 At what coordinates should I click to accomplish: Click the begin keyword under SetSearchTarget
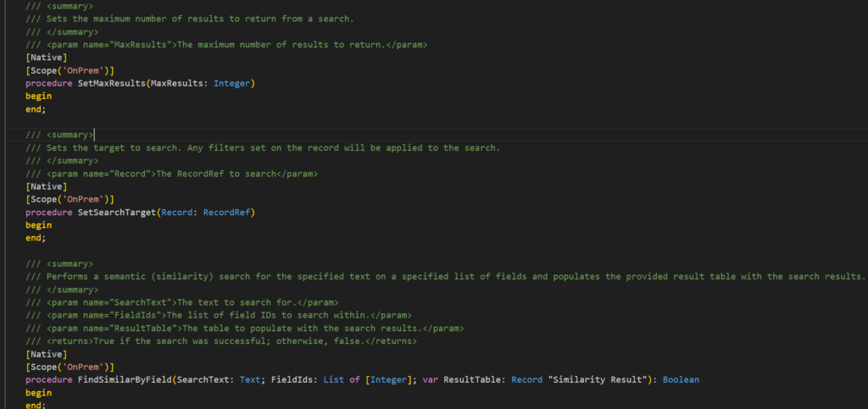pos(38,225)
